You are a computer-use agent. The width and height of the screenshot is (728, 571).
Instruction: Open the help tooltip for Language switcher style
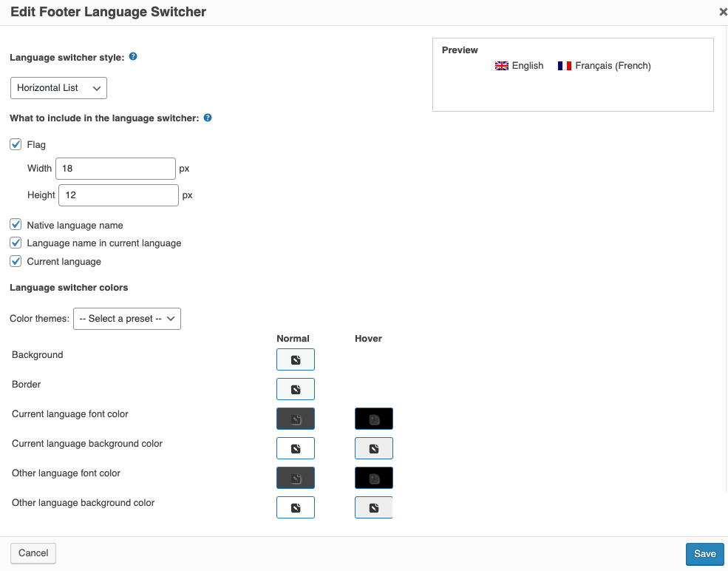[x=132, y=56]
